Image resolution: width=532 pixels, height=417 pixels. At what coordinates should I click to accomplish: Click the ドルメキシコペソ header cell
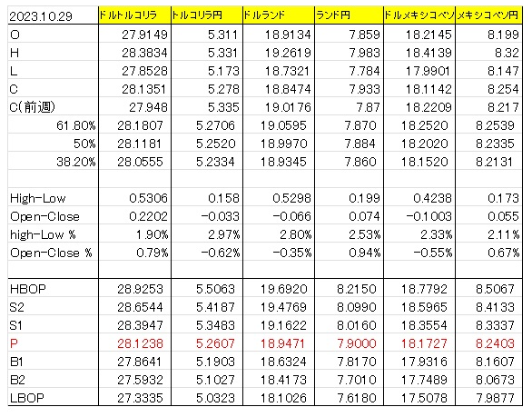419,15
